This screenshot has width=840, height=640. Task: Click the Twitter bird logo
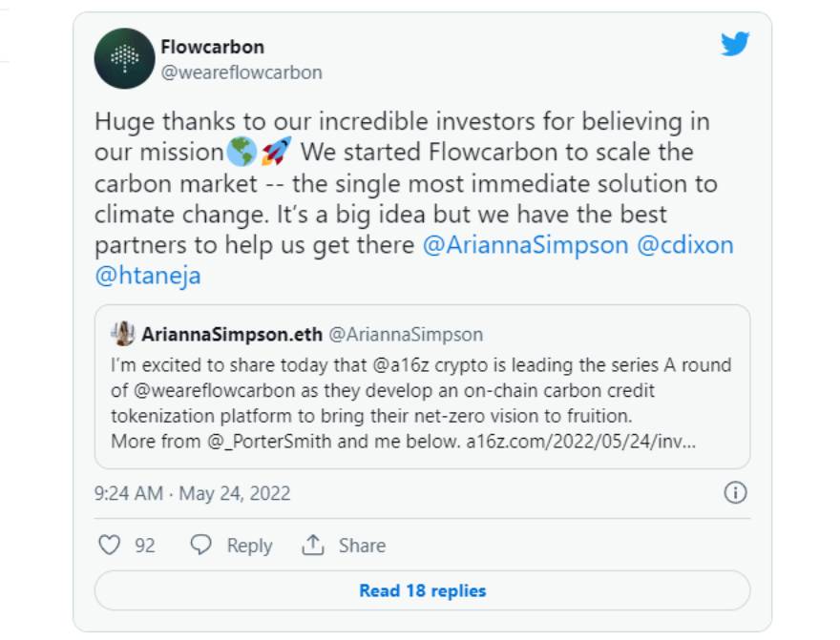[x=734, y=44]
